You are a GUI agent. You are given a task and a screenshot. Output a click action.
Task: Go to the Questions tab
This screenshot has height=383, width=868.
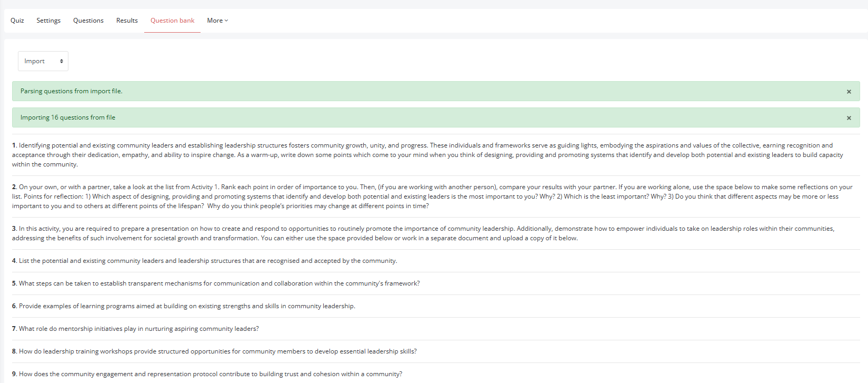click(88, 21)
